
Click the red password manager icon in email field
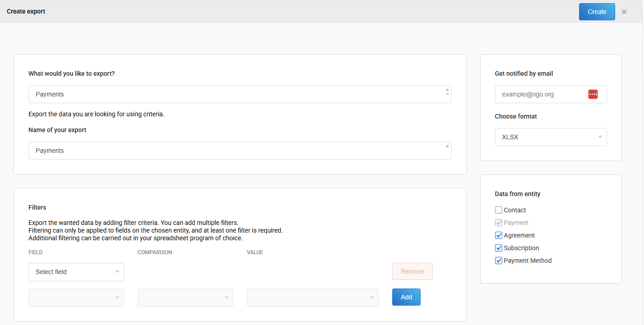pos(593,94)
